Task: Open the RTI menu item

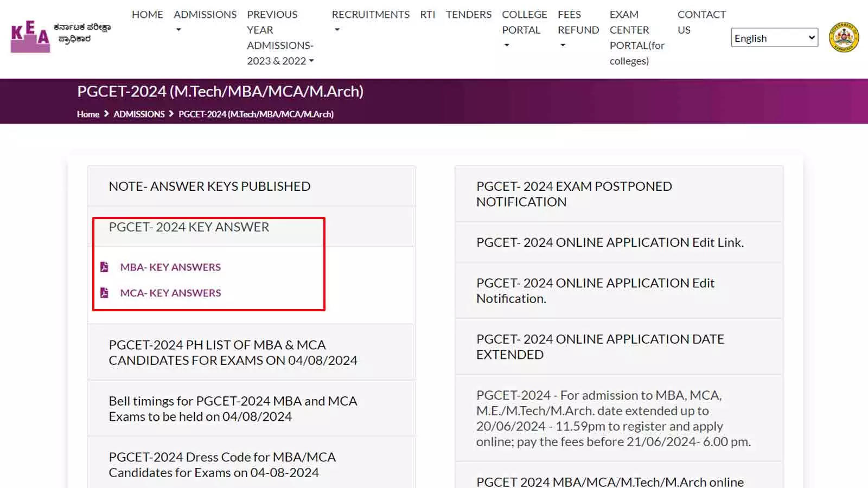Action: 427,15
